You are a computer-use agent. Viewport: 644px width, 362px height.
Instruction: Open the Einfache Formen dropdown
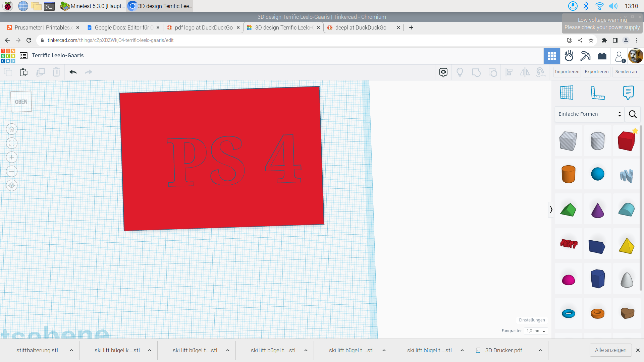tap(589, 114)
